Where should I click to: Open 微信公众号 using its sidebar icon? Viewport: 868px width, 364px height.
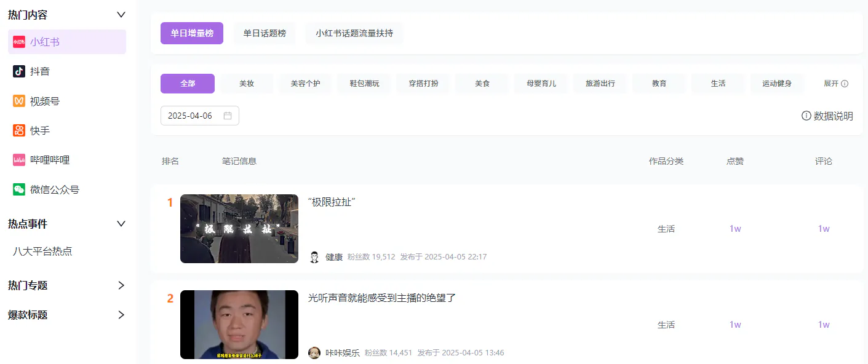[18, 189]
